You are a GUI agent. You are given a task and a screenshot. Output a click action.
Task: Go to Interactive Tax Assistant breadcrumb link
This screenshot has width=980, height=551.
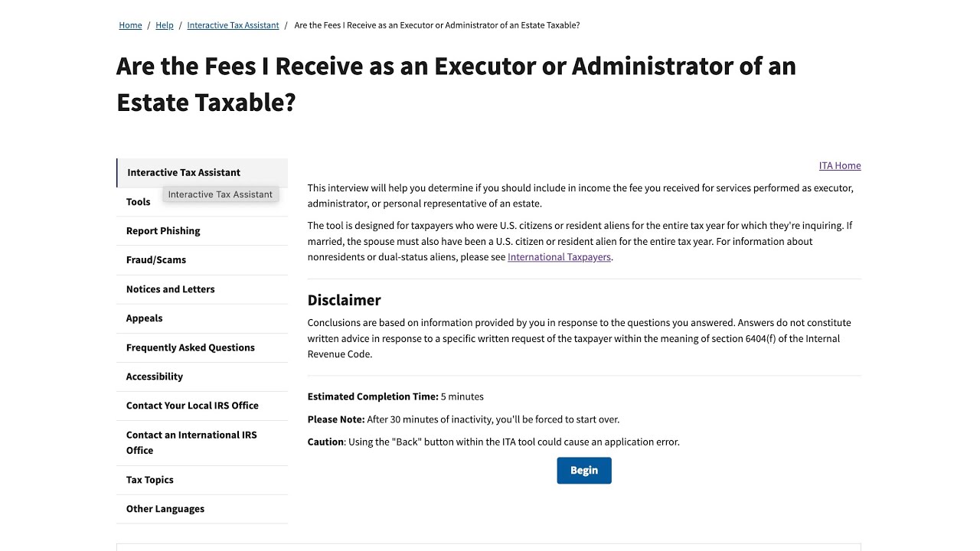tap(233, 25)
